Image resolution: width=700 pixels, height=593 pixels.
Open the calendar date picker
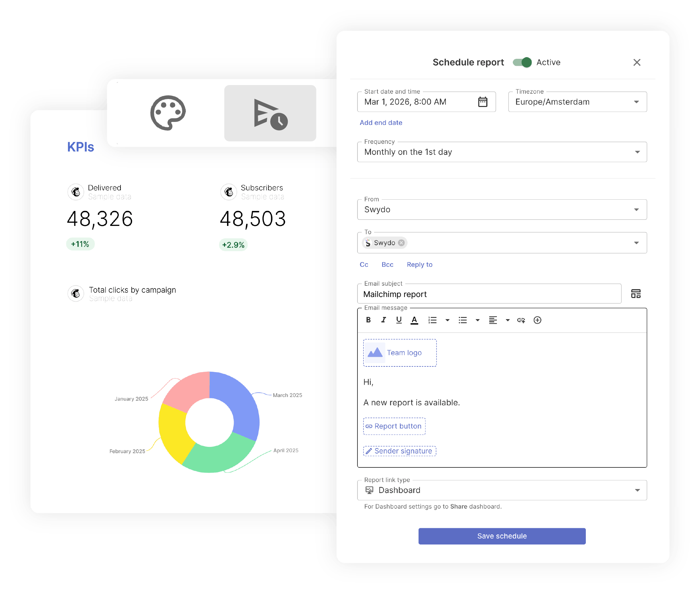coord(483,102)
